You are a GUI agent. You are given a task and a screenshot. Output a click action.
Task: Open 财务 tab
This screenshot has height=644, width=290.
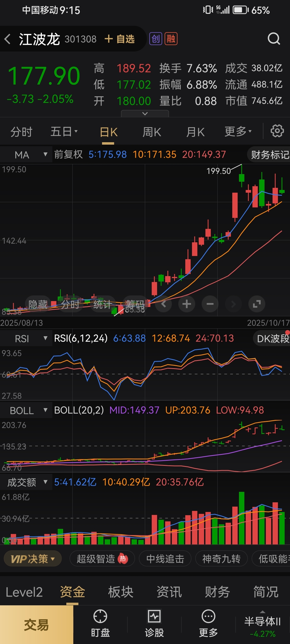point(218,592)
